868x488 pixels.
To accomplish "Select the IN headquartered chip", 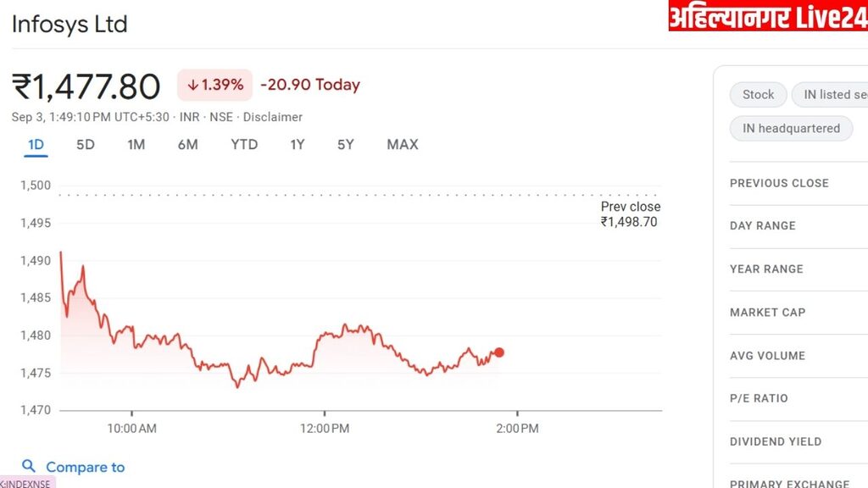I will click(791, 129).
